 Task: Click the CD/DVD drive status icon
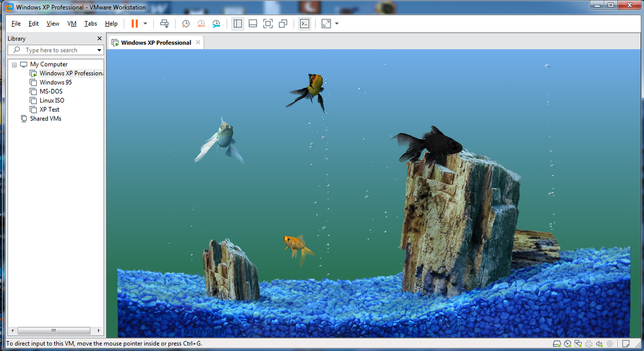[568, 344]
